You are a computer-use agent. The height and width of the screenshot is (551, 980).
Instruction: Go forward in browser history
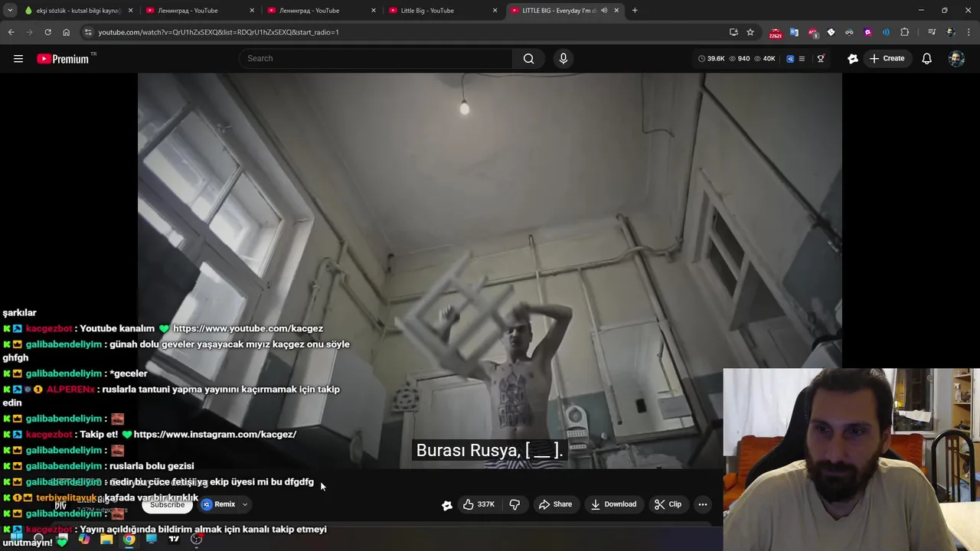[29, 32]
